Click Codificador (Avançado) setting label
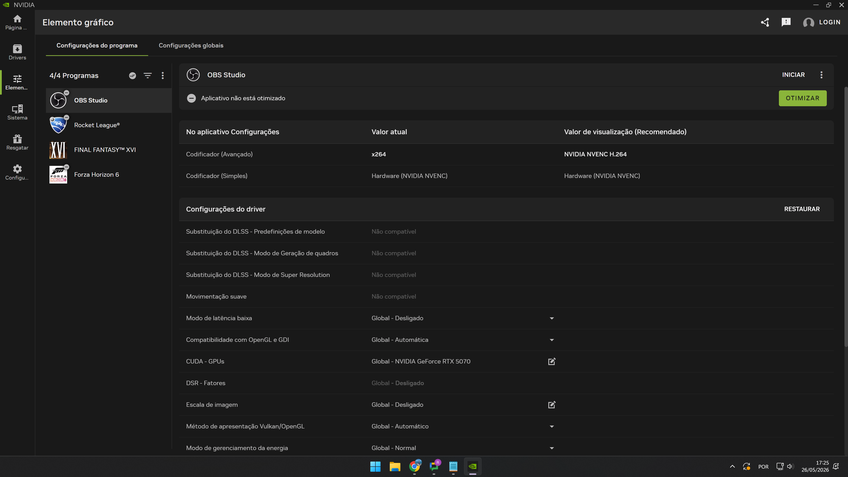This screenshot has height=477, width=848. [219, 154]
